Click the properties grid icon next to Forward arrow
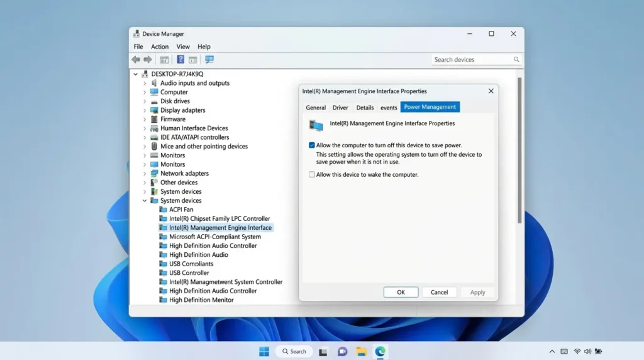 [164, 60]
